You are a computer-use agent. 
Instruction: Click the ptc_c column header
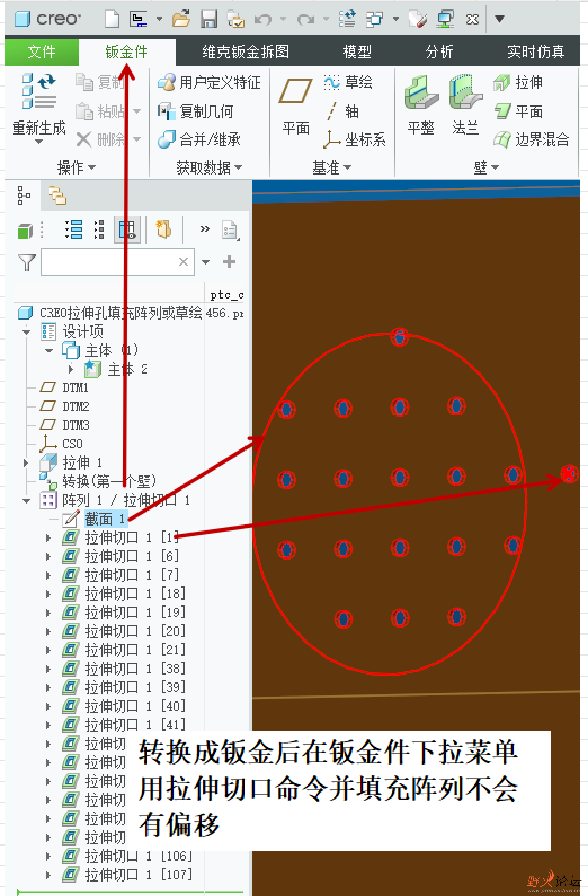pos(226,295)
